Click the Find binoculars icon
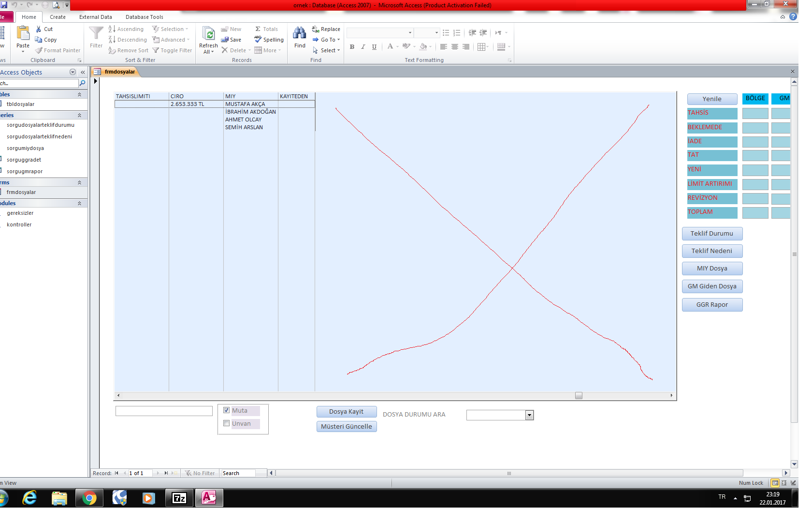 click(x=300, y=34)
